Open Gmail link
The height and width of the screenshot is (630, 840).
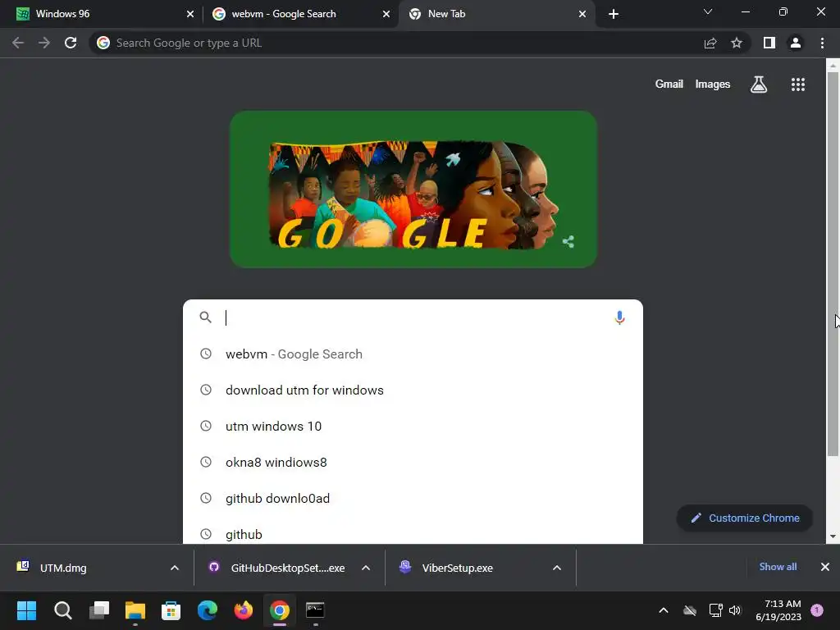click(669, 84)
